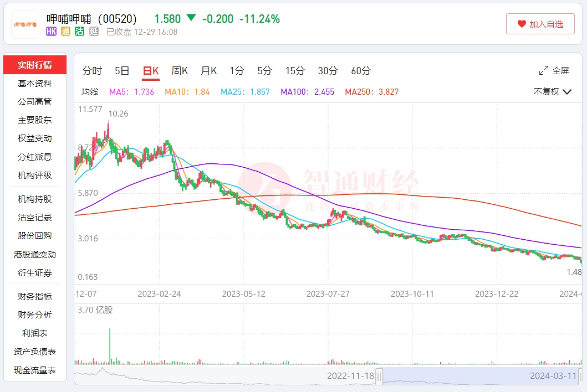The image size is (587, 392).
Task: Click the 呷哺呷哺 company logo
Action: (x=25, y=25)
